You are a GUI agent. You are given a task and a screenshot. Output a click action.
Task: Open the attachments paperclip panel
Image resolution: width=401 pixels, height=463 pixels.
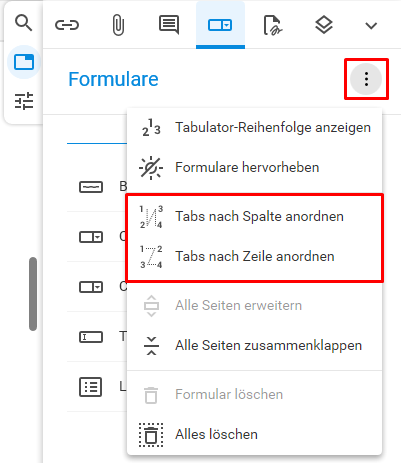tap(118, 25)
